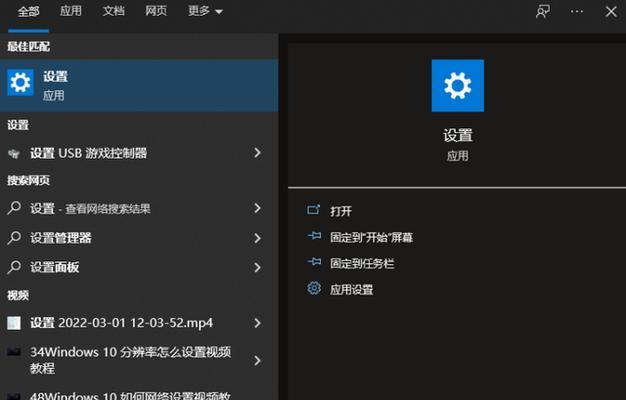Select 设置 USB 游戏控制器 result

click(139, 153)
